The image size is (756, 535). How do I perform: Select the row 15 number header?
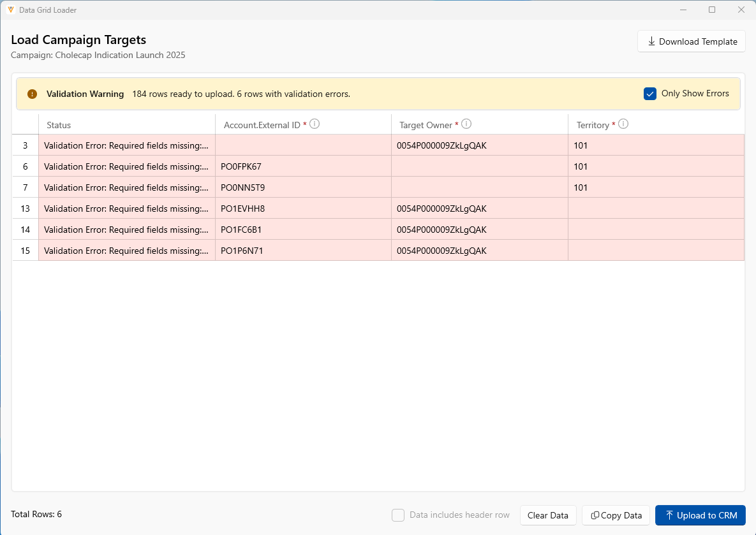click(x=26, y=251)
